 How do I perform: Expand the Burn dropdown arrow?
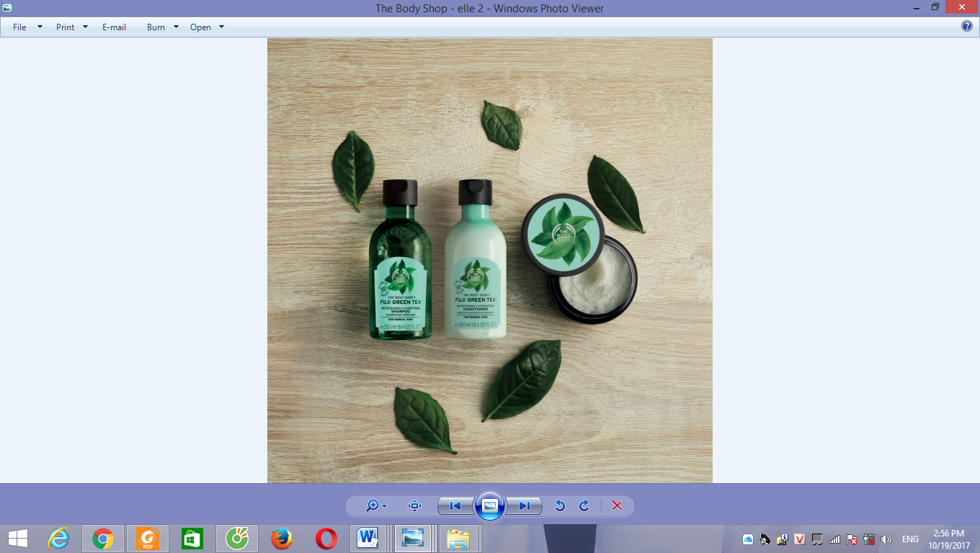176,27
